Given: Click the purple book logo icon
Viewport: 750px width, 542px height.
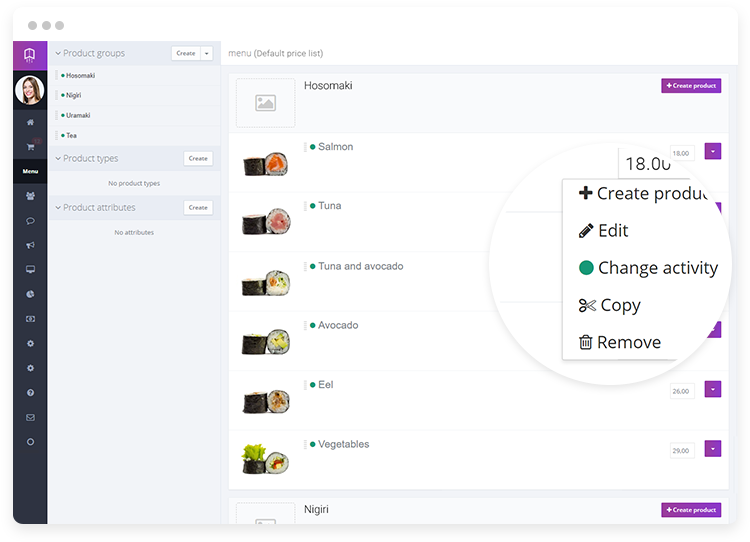Looking at the screenshot, I should (30, 55).
